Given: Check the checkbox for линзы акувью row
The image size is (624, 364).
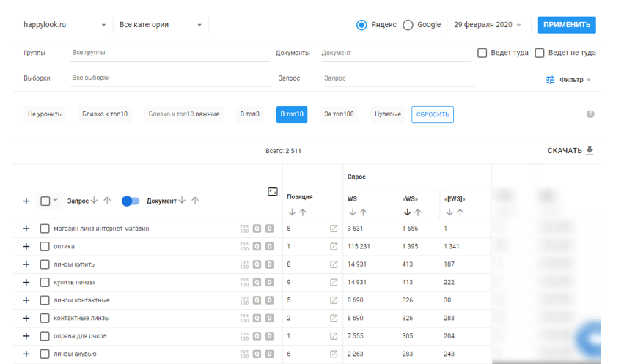Looking at the screenshot, I should 45,354.
